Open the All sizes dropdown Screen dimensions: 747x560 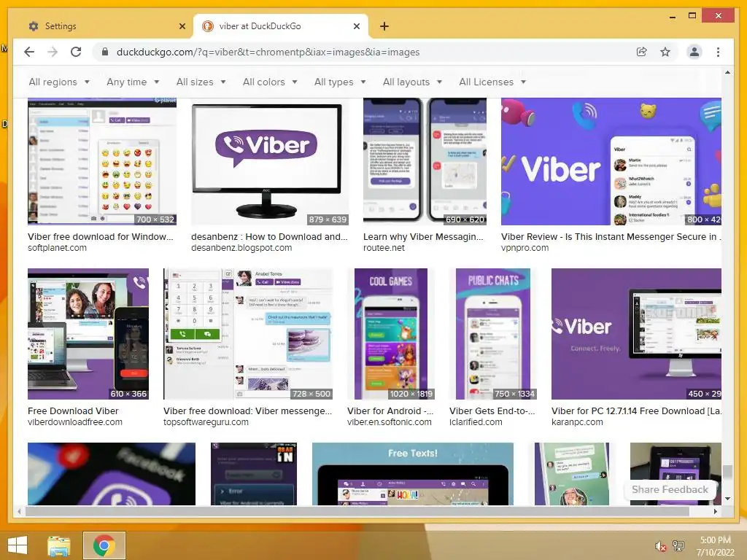[201, 82]
